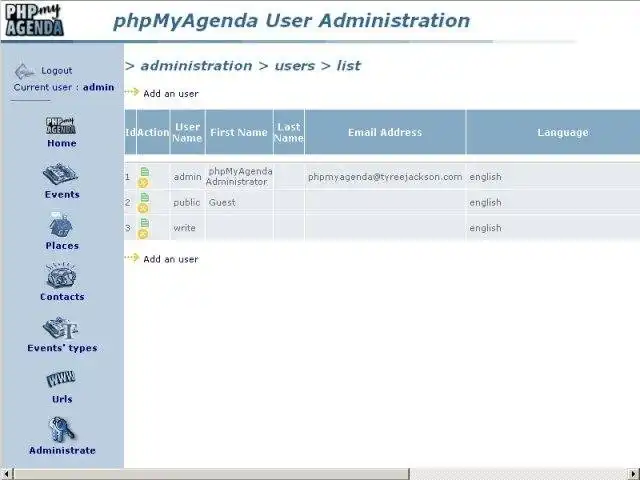Click the administration > users > list breadcrumb
Image resolution: width=640 pixels, height=480 pixels.
(x=243, y=66)
